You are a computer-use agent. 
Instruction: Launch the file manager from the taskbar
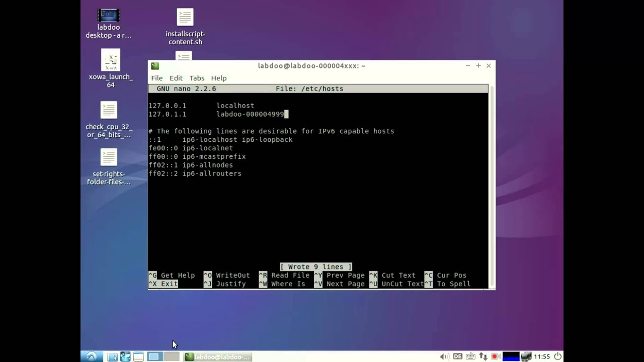tap(113, 356)
